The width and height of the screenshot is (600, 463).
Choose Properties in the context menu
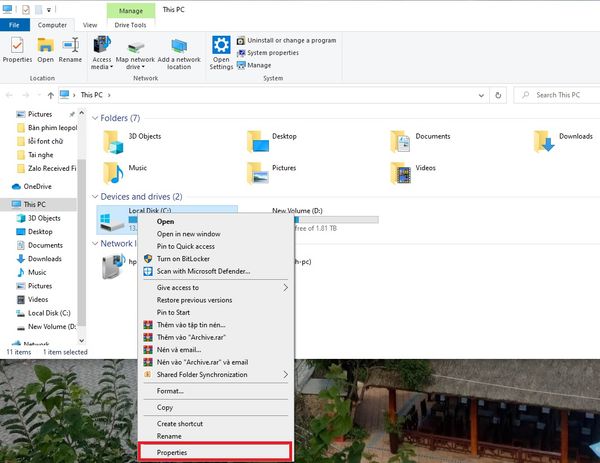pyautogui.click(x=215, y=452)
